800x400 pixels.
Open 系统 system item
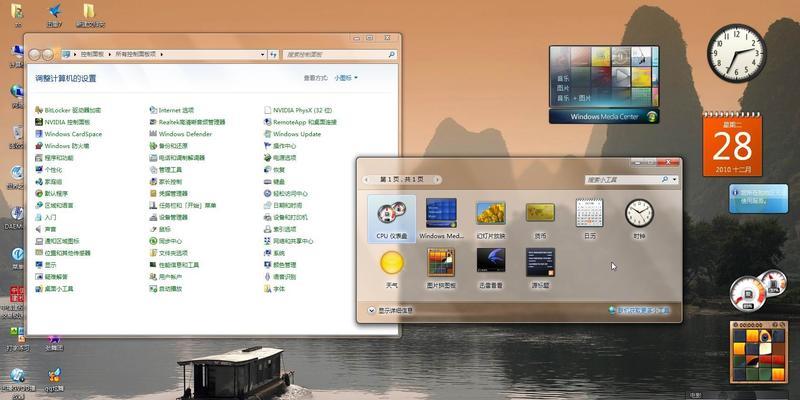(x=274, y=253)
